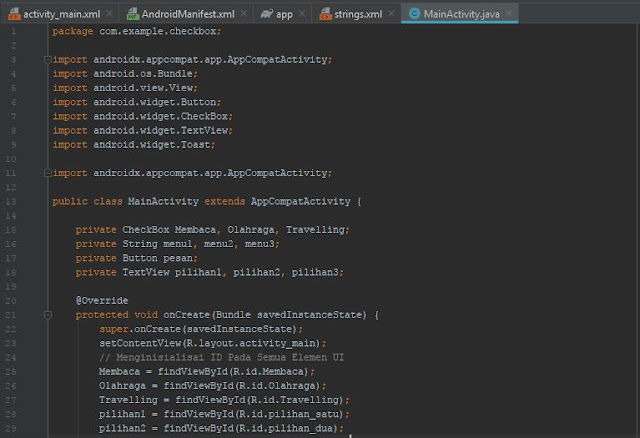Click 'android.view.View' import text
640x438 pixels.
tap(143, 88)
